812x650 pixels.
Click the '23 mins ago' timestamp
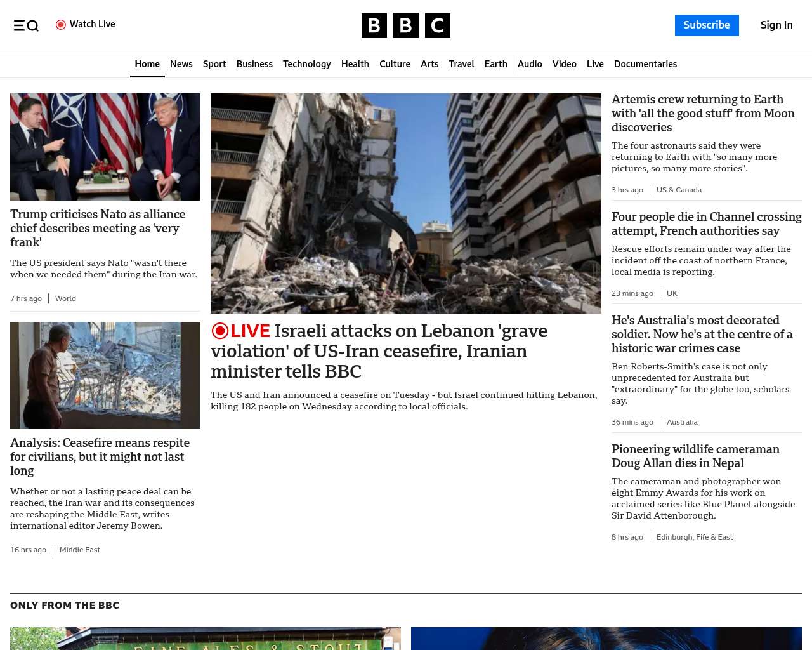point(632,293)
